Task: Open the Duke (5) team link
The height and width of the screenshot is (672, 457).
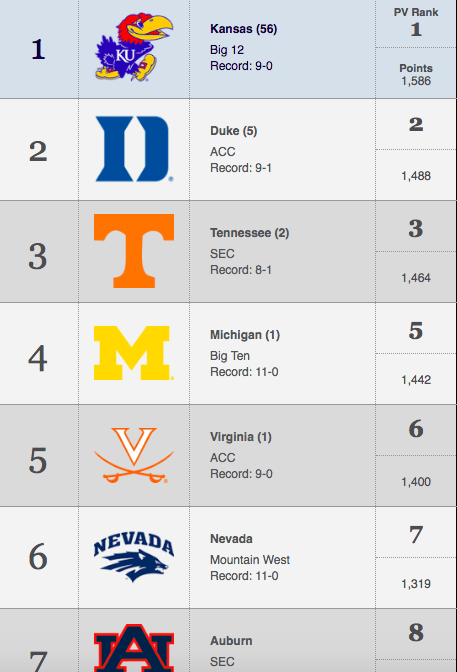Action: click(x=234, y=131)
